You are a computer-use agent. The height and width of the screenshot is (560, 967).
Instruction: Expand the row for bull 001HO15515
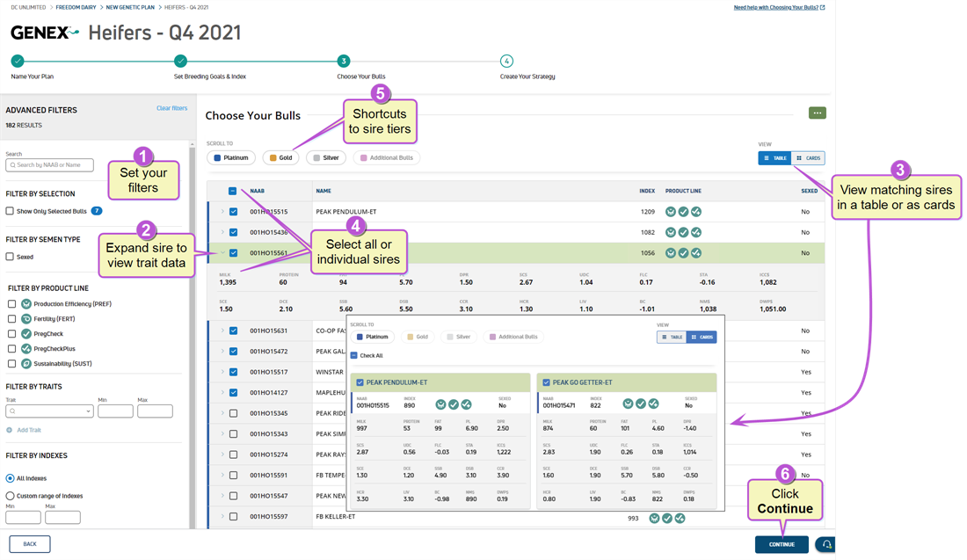point(222,212)
